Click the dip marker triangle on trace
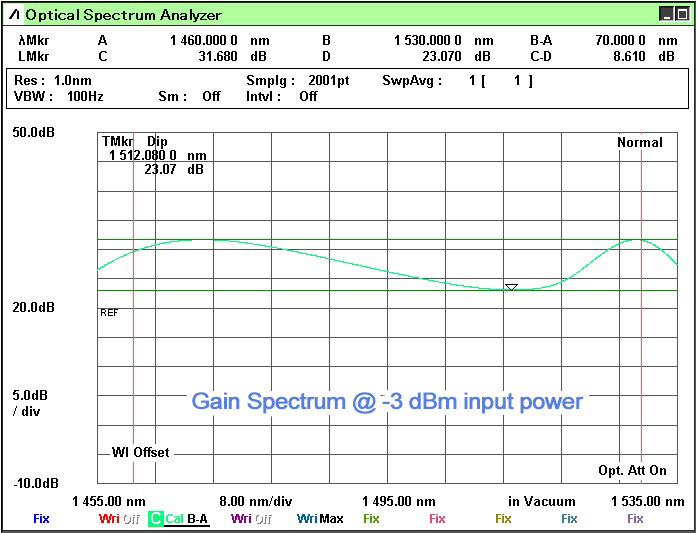Image resolution: width=697 pixels, height=533 pixels. 511,287
